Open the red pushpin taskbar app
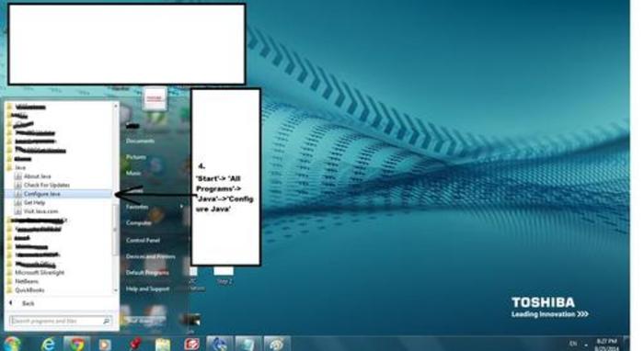 (x=134, y=344)
